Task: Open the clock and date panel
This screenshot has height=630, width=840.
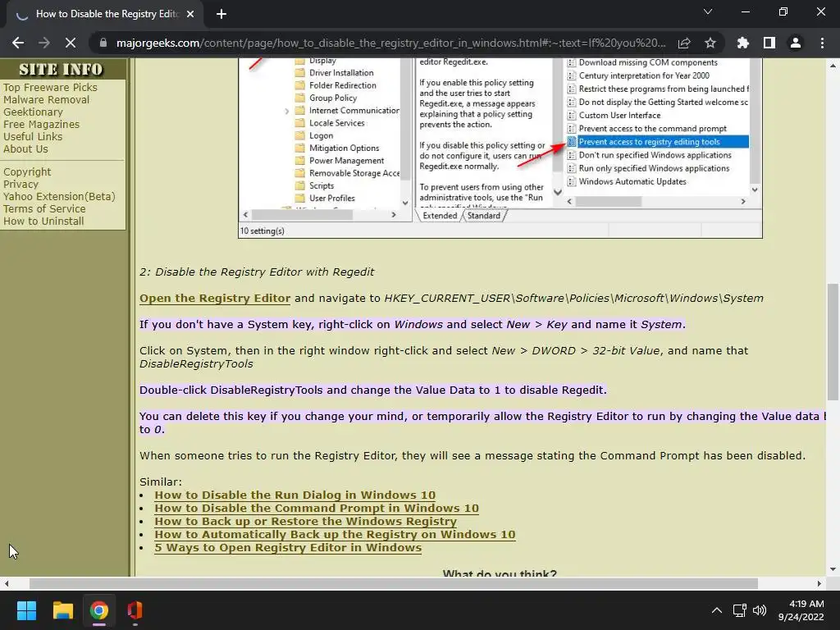Action: tap(801, 610)
